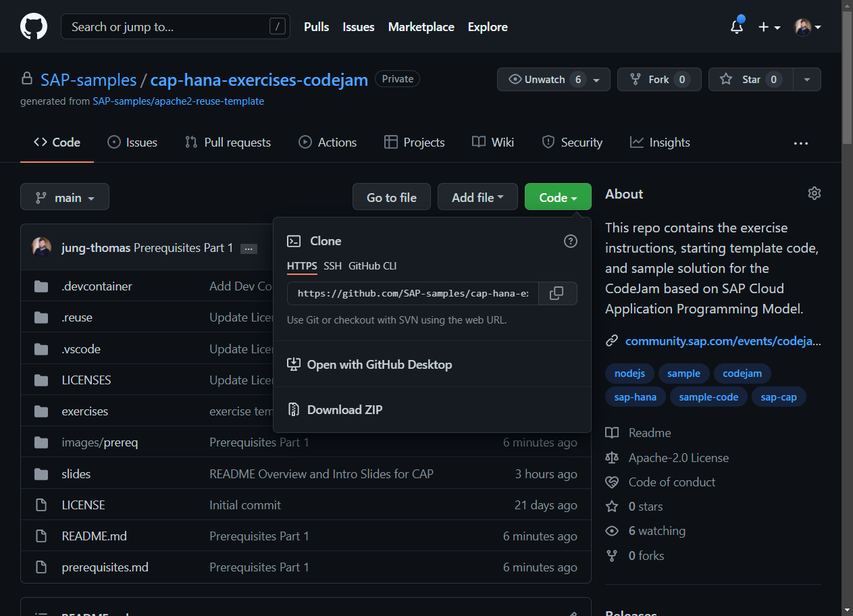The height and width of the screenshot is (616, 853).
Task: Copy the HTTPS clone URL
Action: tap(557, 294)
